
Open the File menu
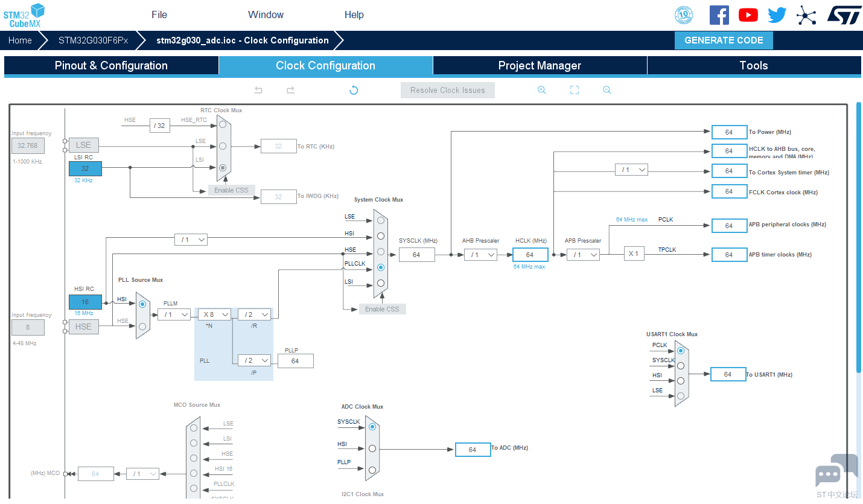159,15
